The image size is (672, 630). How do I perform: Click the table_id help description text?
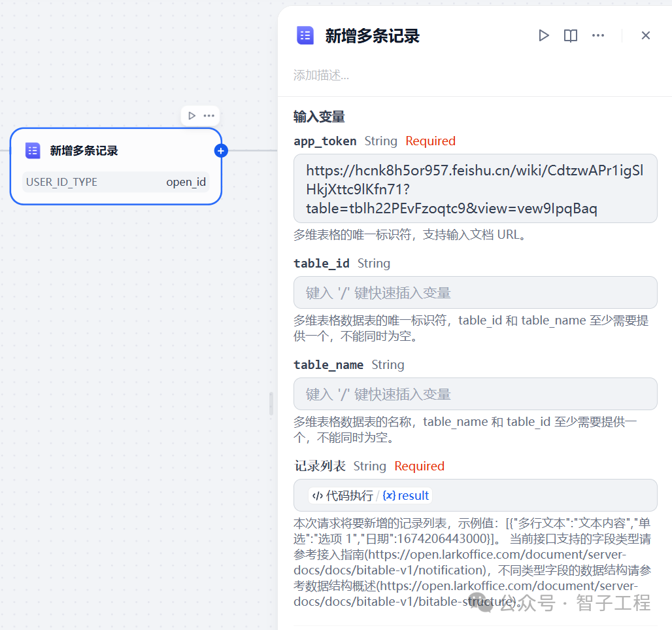coord(471,328)
